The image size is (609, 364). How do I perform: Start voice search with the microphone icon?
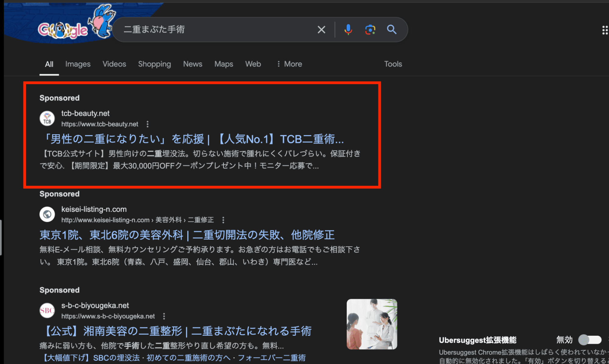(348, 30)
